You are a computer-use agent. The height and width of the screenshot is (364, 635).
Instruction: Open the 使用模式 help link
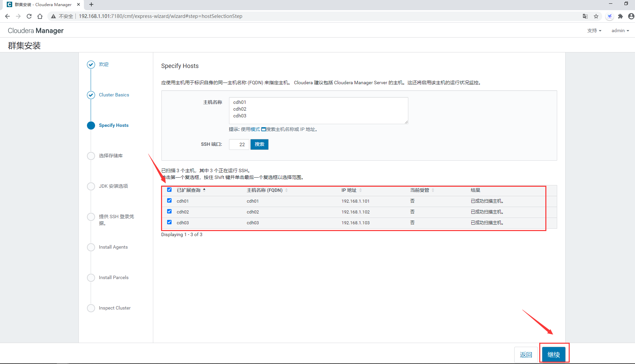click(250, 129)
